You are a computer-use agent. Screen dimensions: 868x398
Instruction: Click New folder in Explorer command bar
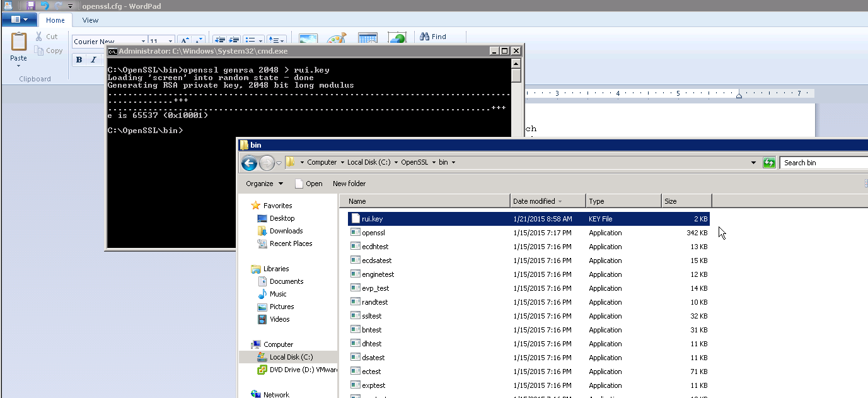349,184
